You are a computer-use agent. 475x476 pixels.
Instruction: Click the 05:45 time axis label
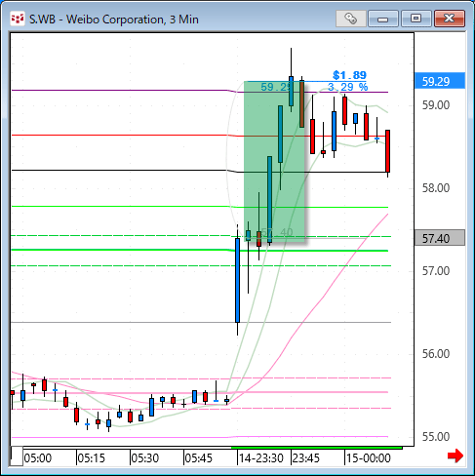[199, 458]
